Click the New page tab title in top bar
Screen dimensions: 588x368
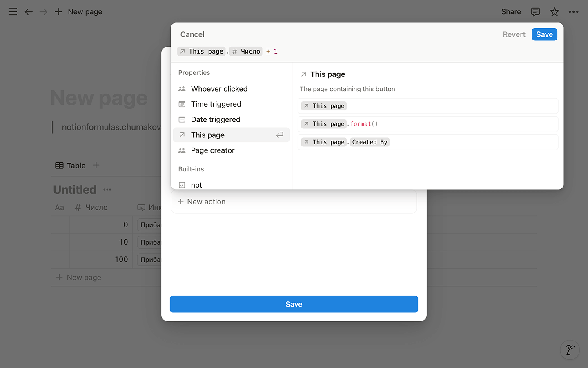tap(85, 12)
